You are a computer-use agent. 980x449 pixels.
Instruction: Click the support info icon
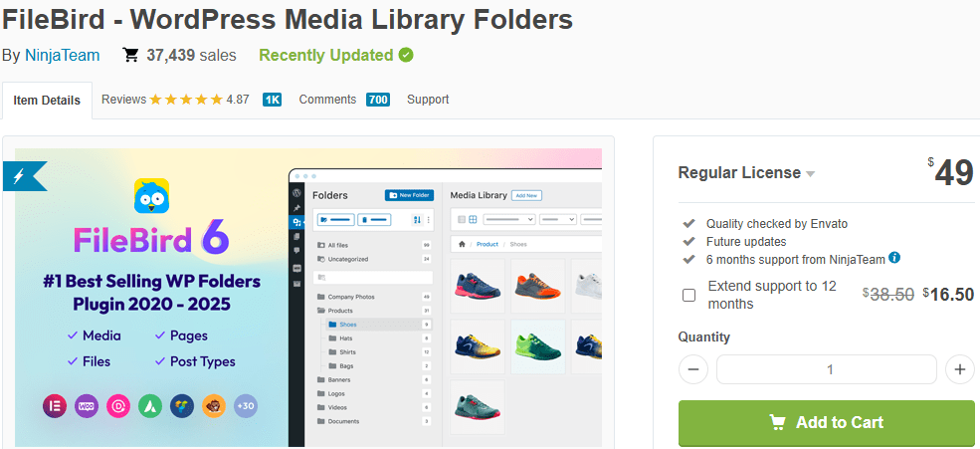pyautogui.click(x=894, y=257)
